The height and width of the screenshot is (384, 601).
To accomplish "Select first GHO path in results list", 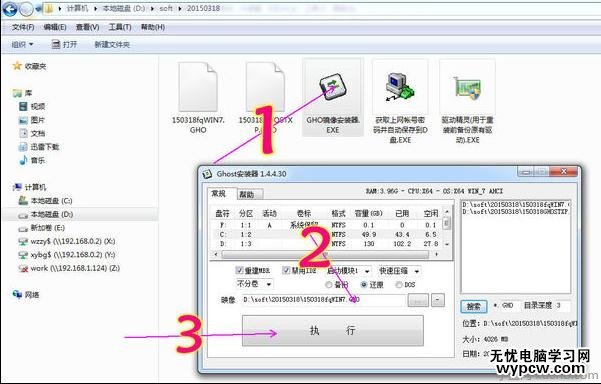I will point(516,204).
